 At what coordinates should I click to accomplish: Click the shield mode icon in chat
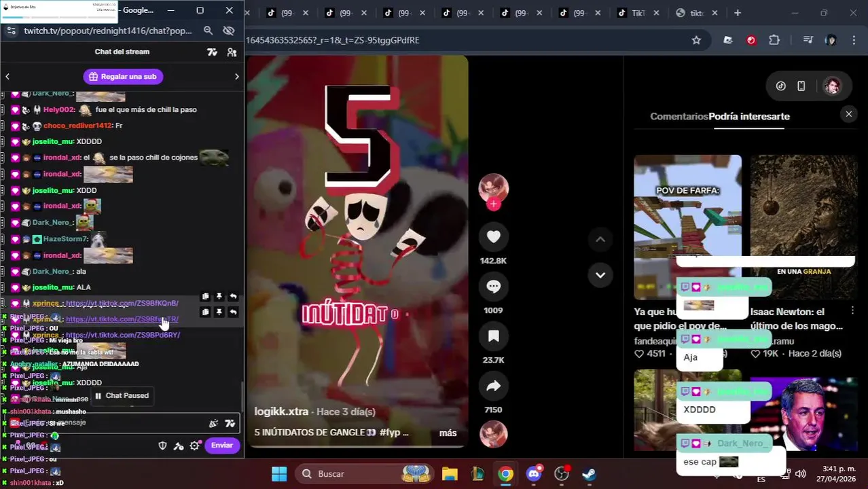162,446
